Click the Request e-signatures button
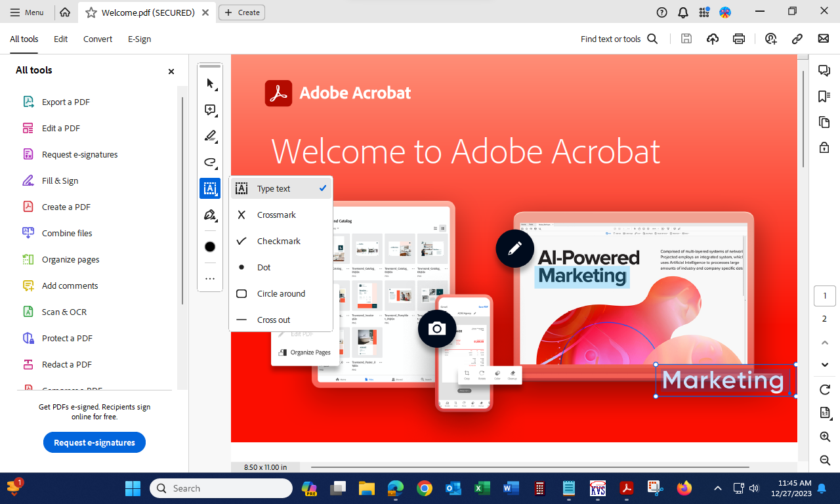Viewport: 840px width, 504px height. coord(94,442)
